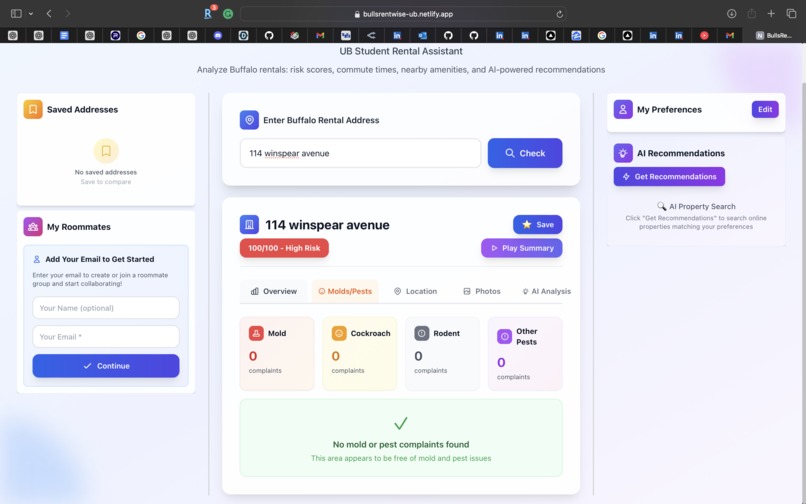Click the Rodent complaints card count

418,356
